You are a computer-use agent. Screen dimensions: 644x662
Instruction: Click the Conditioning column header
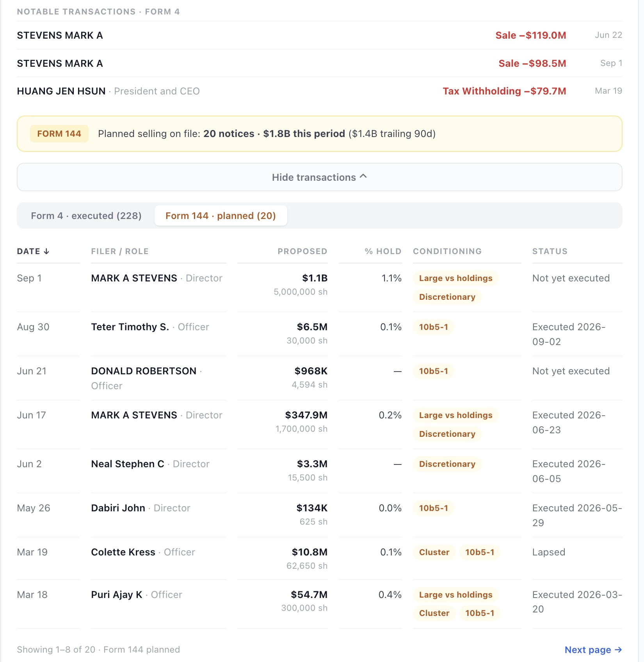(447, 251)
